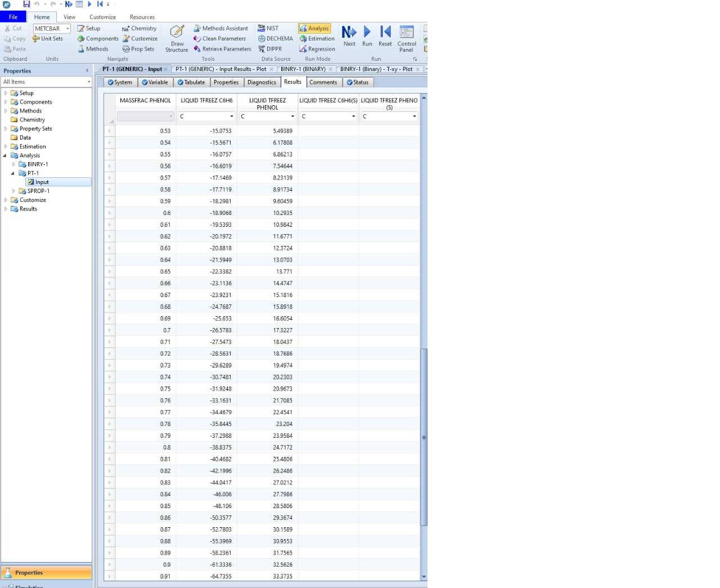Image resolution: width=720 pixels, height=588 pixels.
Task: Switch to the View ribbon tab
Action: tap(69, 17)
